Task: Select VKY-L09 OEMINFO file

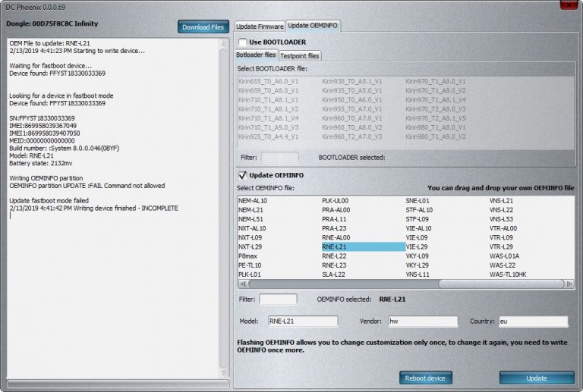Action: pyautogui.click(x=417, y=256)
